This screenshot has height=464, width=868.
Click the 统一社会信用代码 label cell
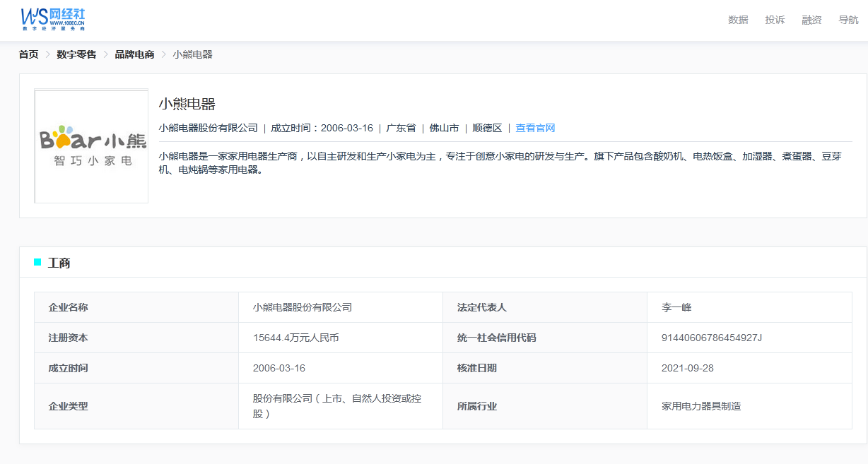545,338
